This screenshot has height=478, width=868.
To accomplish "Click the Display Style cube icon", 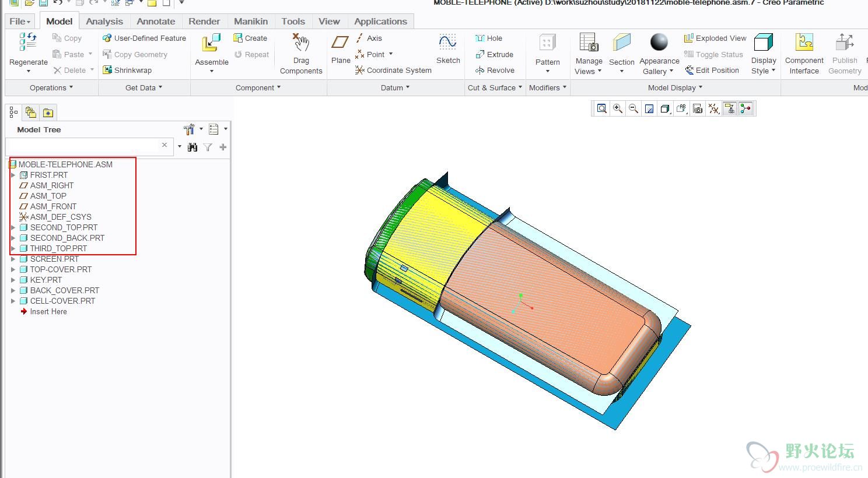I will pos(764,43).
